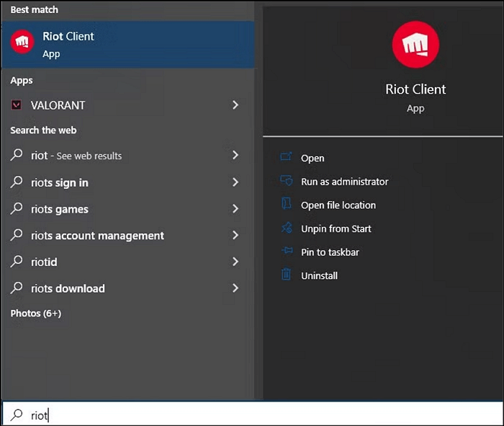The width and height of the screenshot is (504, 426).
Task: Open 'riot - See web results'
Action: coord(128,156)
